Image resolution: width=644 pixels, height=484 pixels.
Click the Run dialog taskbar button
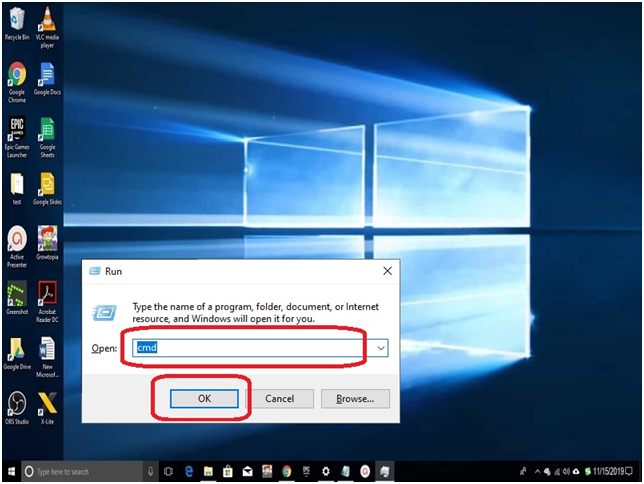coord(384,471)
